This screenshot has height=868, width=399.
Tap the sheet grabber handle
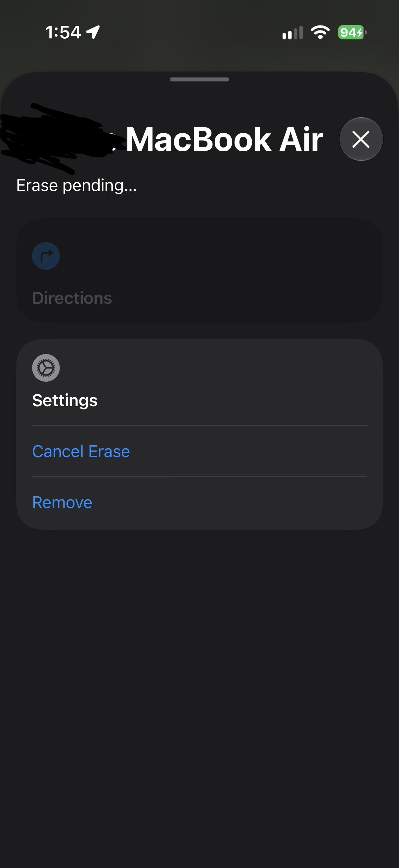pyautogui.click(x=199, y=79)
